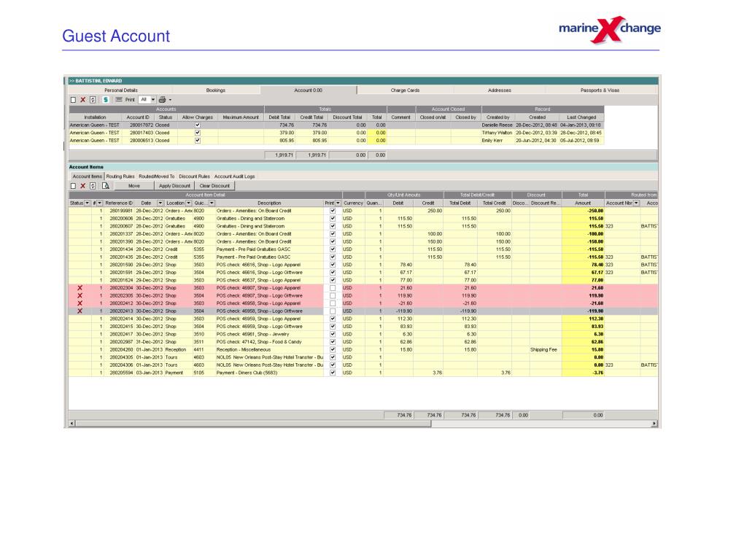This screenshot has height=560, width=747.
Task: Click the Shop - Jewelry item 280202417
Action: (363, 334)
